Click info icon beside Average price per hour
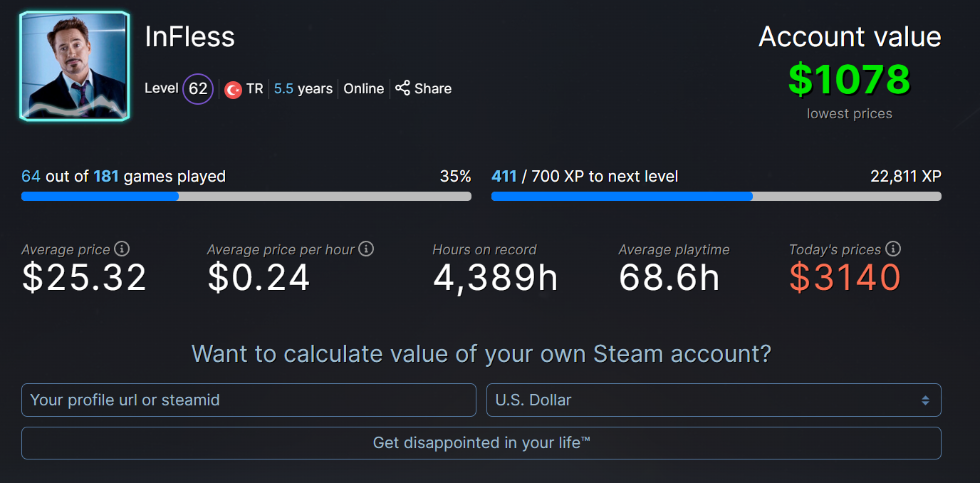Screen dimensions: 980x483 pyautogui.click(x=366, y=249)
